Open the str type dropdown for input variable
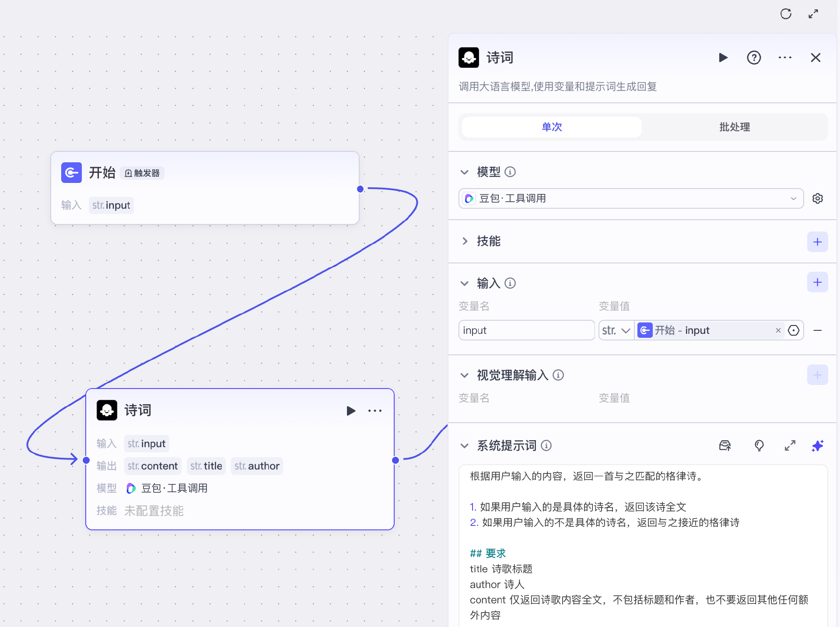This screenshot has width=840, height=627. 616,330
